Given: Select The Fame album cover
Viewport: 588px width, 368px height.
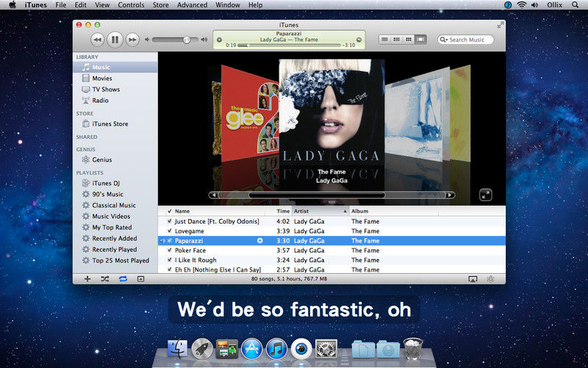Looking at the screenshot, I should (331, 113).
